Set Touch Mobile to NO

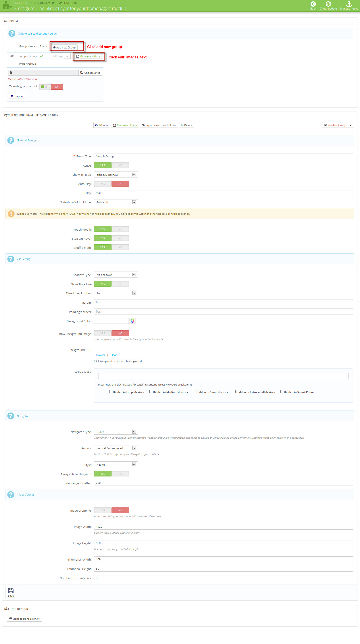120,229
